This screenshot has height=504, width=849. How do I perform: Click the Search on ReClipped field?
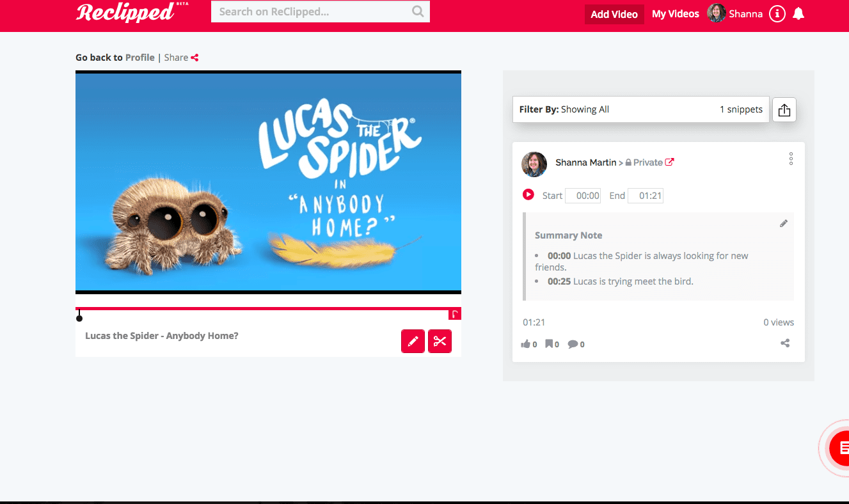pos(320,12)
